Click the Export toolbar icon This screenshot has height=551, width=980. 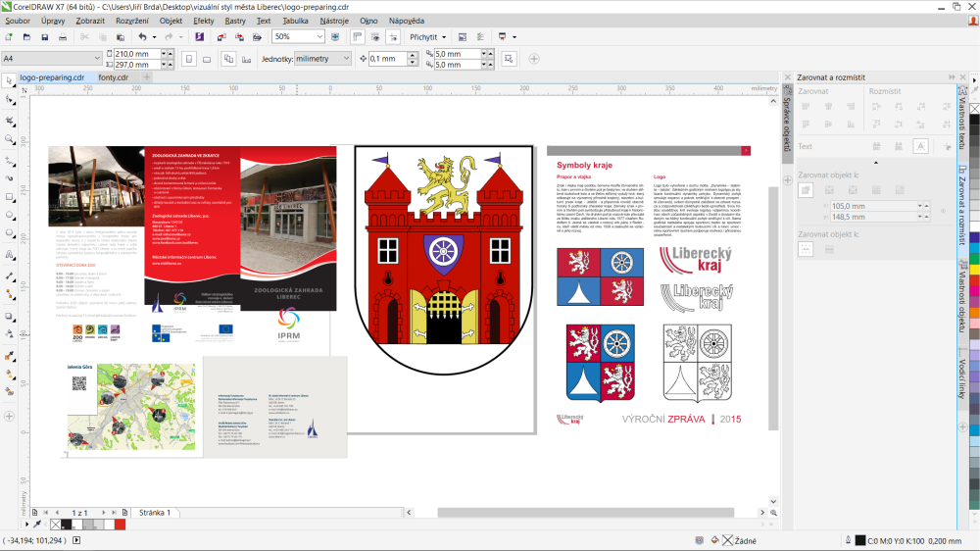239,37
